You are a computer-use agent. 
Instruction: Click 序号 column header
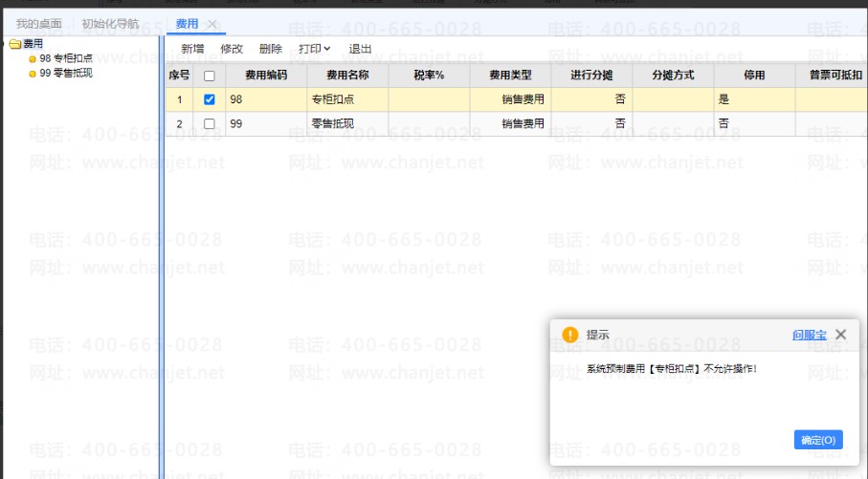pyautogui.click(x=179, y=76)
